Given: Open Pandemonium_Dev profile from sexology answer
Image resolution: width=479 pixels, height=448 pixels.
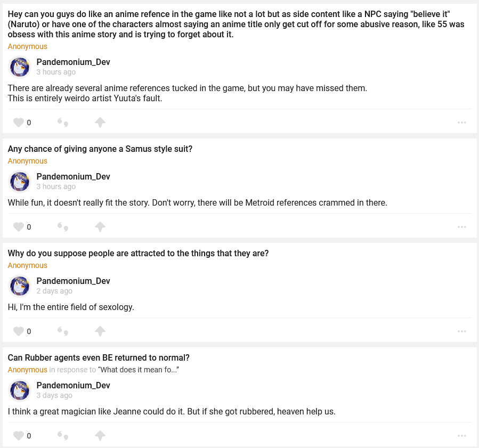Looking at the screenshot, I should (x=73, y=281).
